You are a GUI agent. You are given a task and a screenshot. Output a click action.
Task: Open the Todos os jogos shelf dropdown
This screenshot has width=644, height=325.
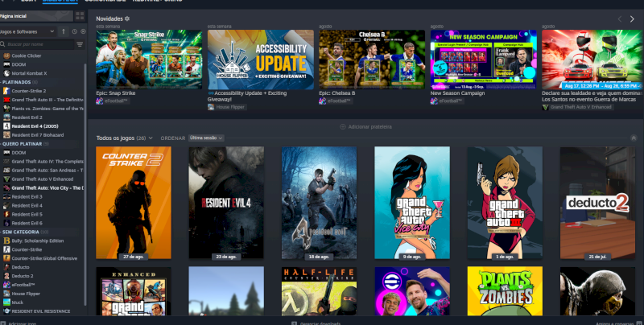(151, 138)
